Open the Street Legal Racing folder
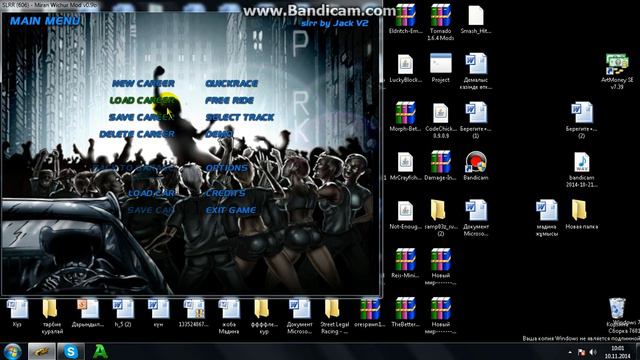 click(332, 309)
